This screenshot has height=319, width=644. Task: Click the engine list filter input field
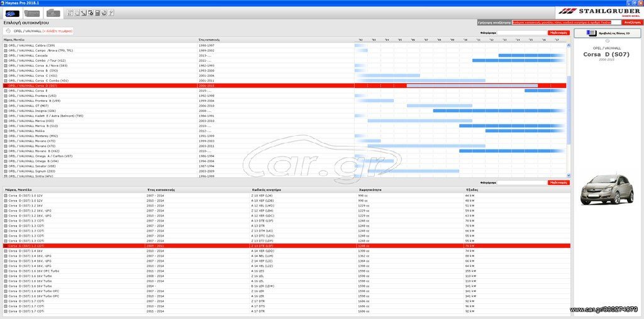click(522, 182)
